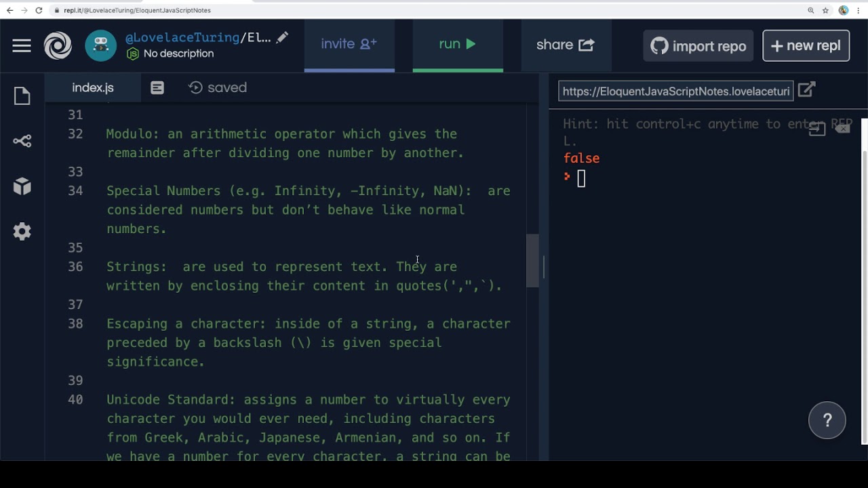Click the share button
Viewport: 868px width, 488px height.
pyautogui.click(x=566, y=45)
